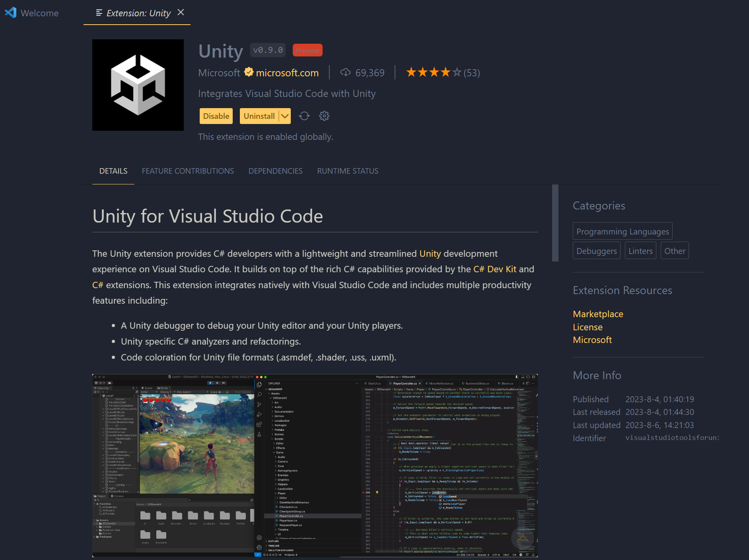Open the microsoft.com verified domain link

pos(287,73)
